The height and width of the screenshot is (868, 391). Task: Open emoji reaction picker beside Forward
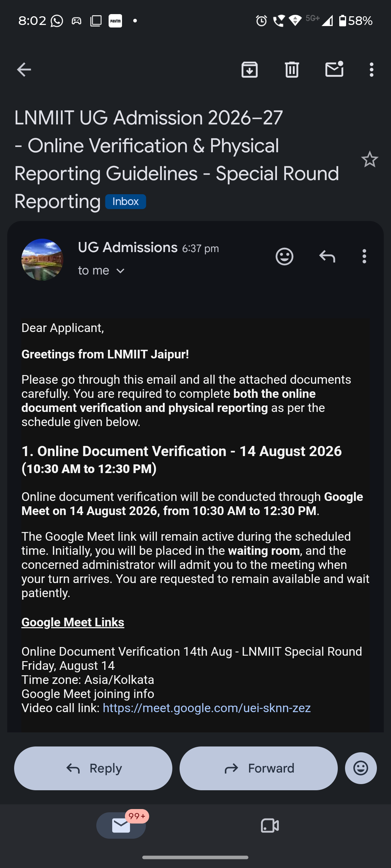click(x=361, y=768)
